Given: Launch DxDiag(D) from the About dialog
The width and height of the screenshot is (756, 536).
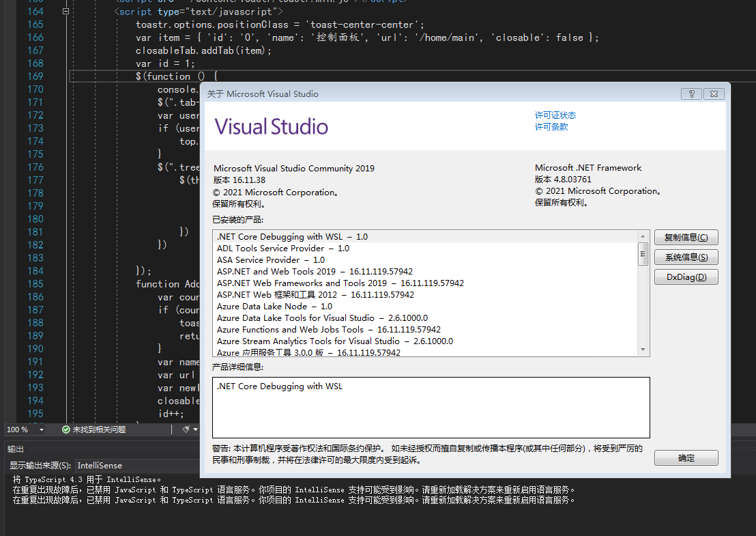Looking at the screenshot, I should (x=686, y=277).
